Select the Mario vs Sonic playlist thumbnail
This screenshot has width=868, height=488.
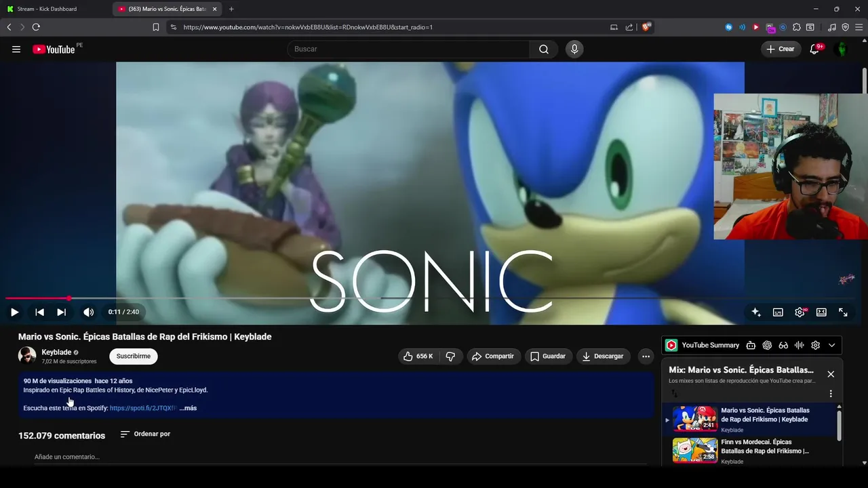pyautogui.click(x=695, y=419)
